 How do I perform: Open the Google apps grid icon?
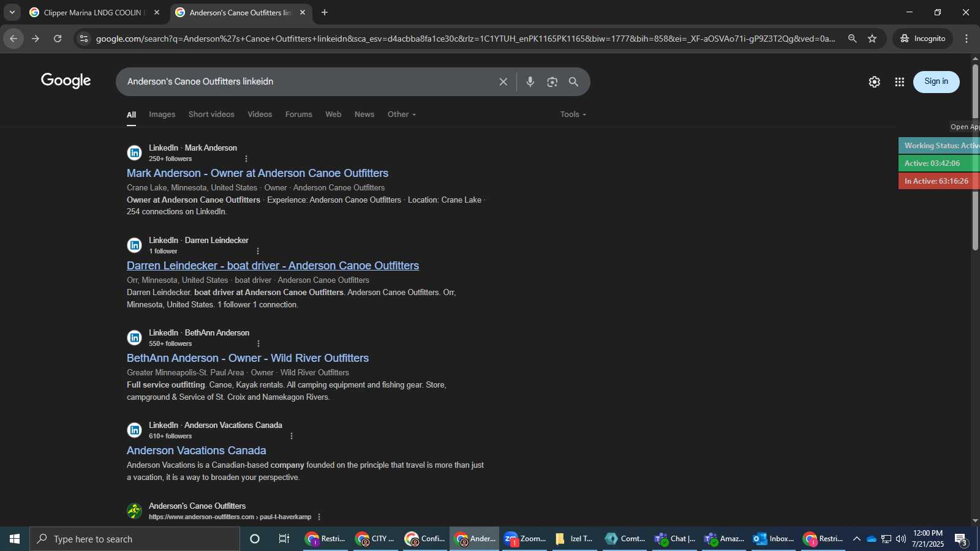899,82
